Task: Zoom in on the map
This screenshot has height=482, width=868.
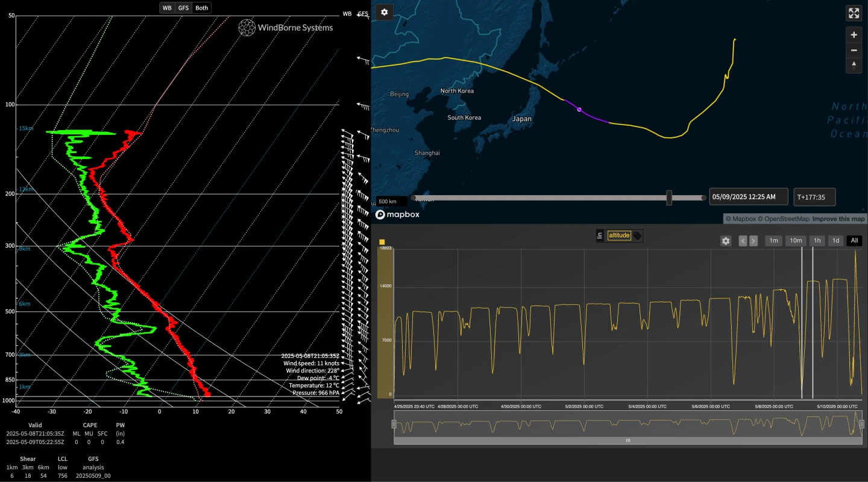Action: tap(854, 35)
